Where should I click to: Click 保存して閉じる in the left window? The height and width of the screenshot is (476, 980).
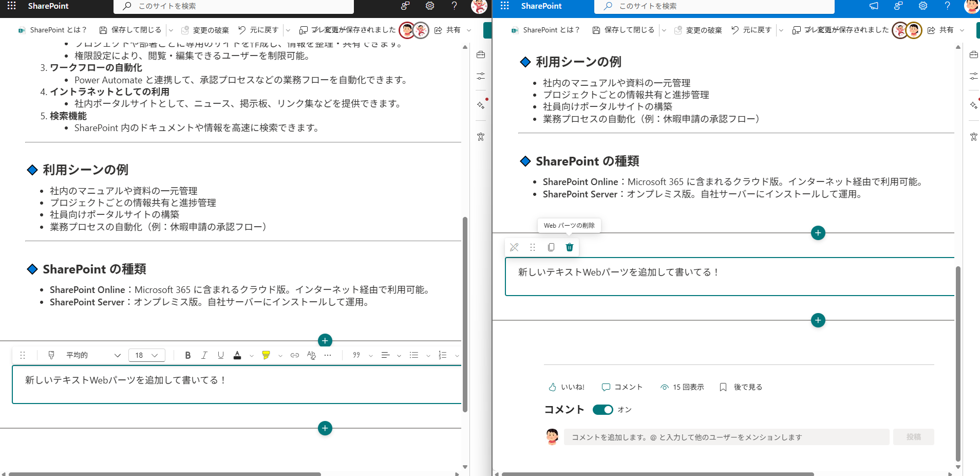click(130, 30)
